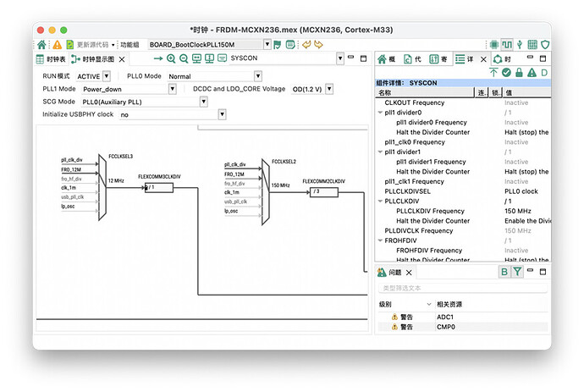Select the FCCLKSEL2 multiplexer in diagram

pos(266,192)
